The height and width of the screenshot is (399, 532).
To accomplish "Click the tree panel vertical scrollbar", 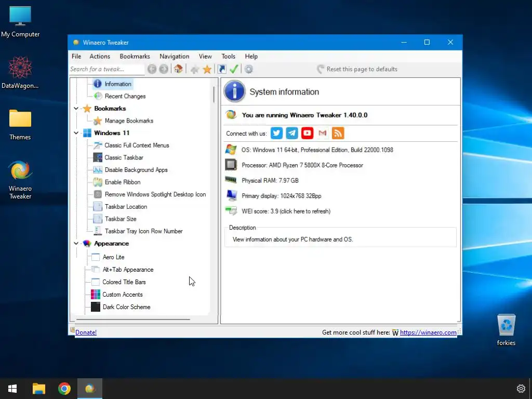I will pos(214,95).
